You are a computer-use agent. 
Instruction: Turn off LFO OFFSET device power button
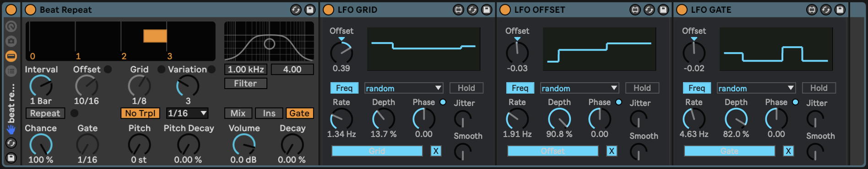click(x=505, y=10)
